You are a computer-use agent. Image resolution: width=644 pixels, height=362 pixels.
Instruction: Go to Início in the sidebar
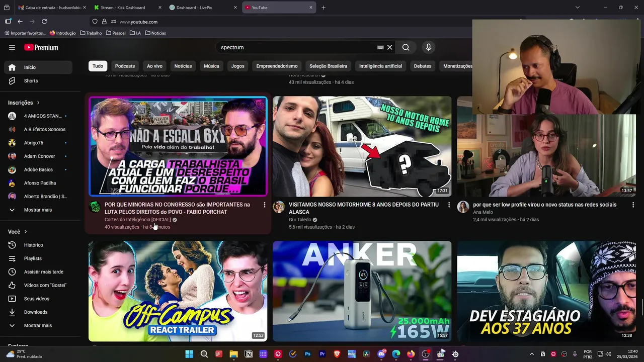tap(38, 67)
